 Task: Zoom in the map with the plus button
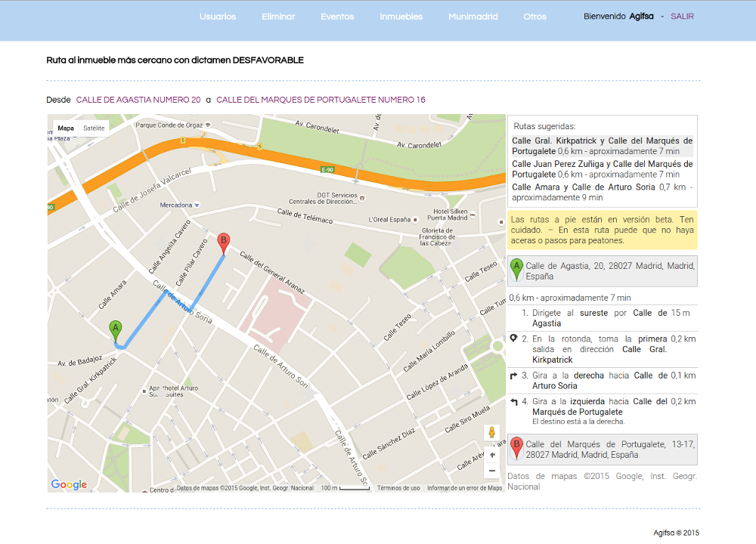[x=492, y=455]
